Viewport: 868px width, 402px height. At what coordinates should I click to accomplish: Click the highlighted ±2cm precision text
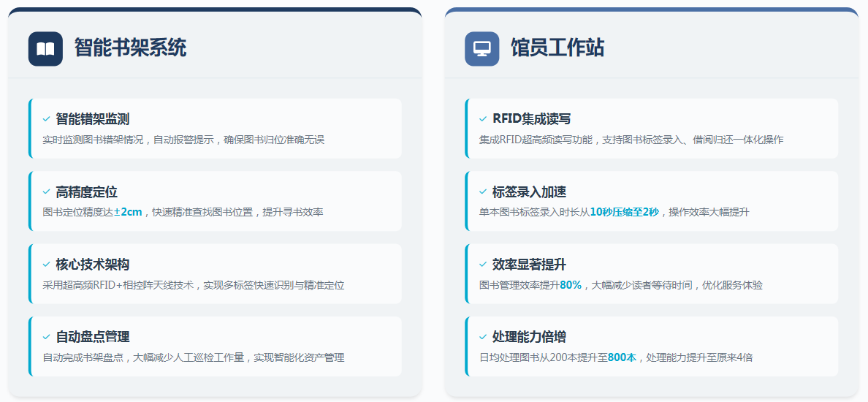128,213
